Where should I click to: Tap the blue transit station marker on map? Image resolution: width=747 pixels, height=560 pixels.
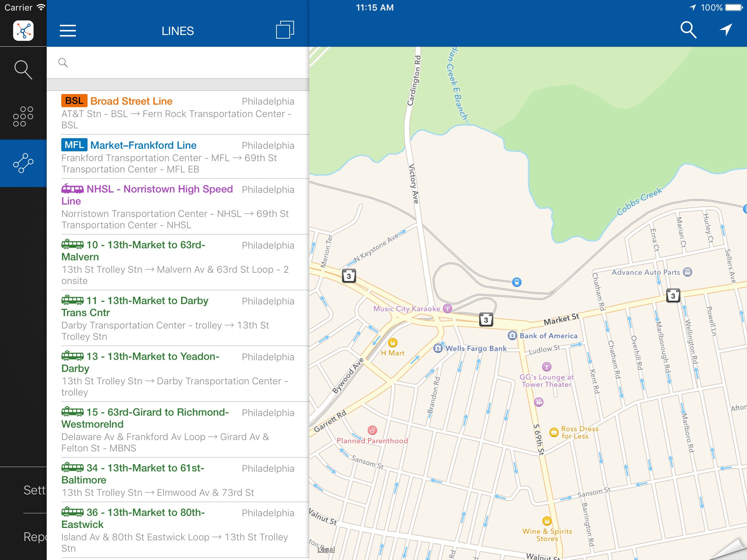pos(516,282)
